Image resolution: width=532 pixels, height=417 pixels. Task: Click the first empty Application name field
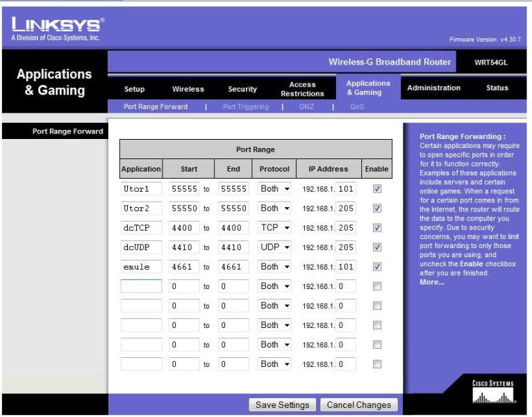click(141, 286)
